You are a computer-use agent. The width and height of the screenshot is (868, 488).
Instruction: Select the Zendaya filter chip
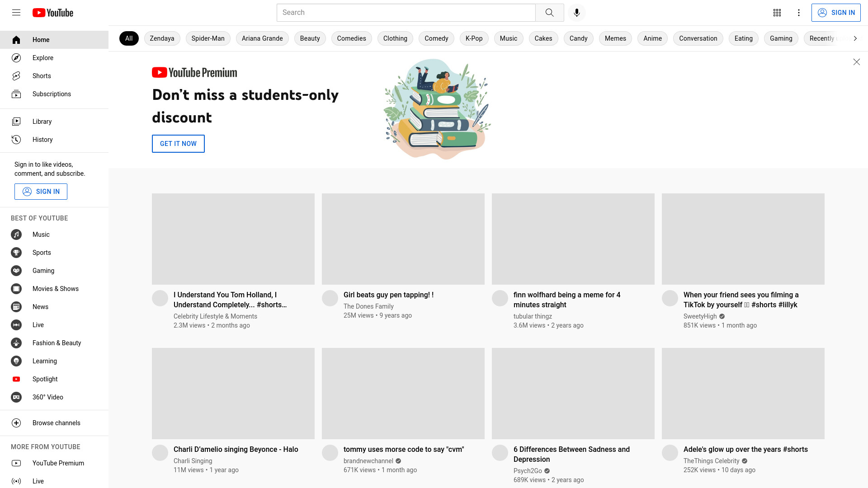click(162, 38)
